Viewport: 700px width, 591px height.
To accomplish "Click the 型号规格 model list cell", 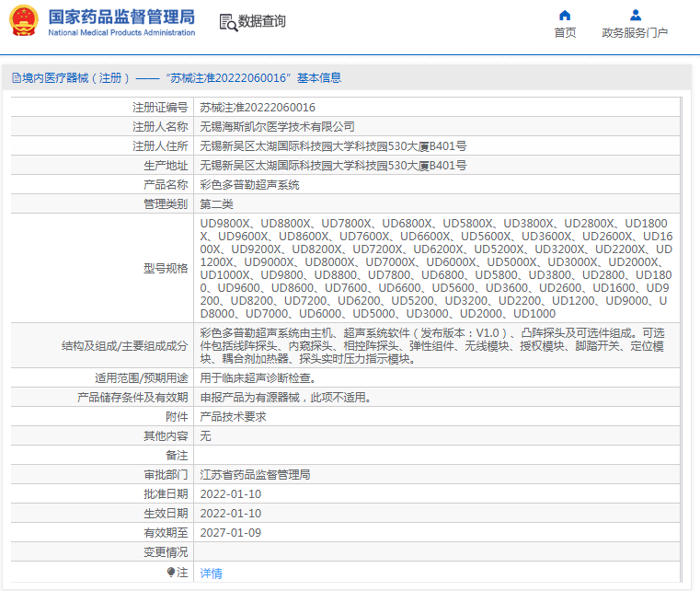I will (x=437, y=268).
